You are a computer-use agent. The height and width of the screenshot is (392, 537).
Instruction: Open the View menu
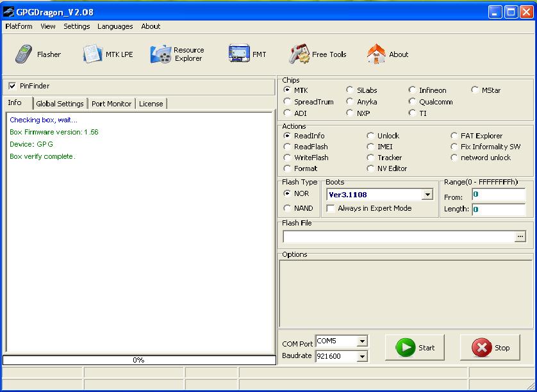[x=48, y=26]
